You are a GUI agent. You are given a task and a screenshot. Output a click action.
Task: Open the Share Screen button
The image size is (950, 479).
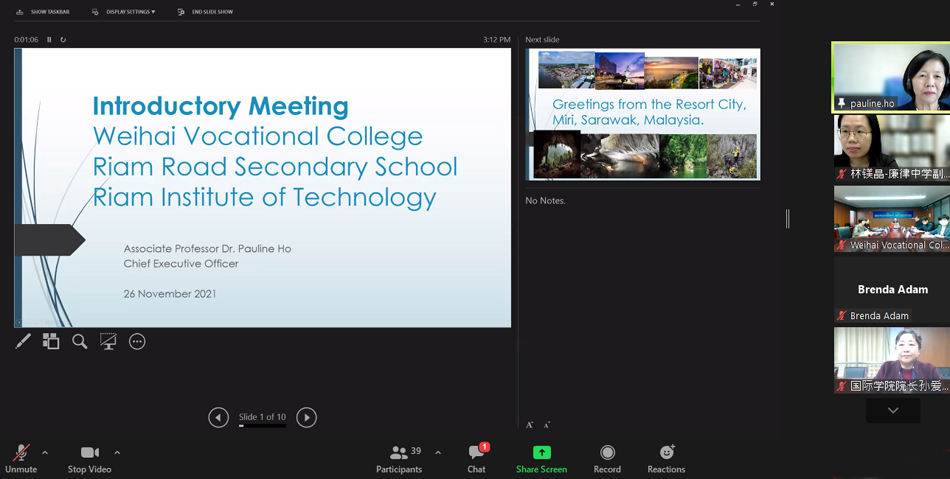click(x=541, y=459)
